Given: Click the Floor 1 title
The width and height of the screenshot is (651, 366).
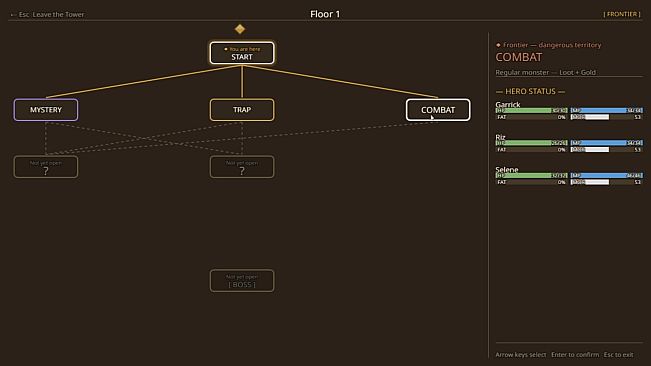Looking at the screenshot, I should tap(325, 14).
